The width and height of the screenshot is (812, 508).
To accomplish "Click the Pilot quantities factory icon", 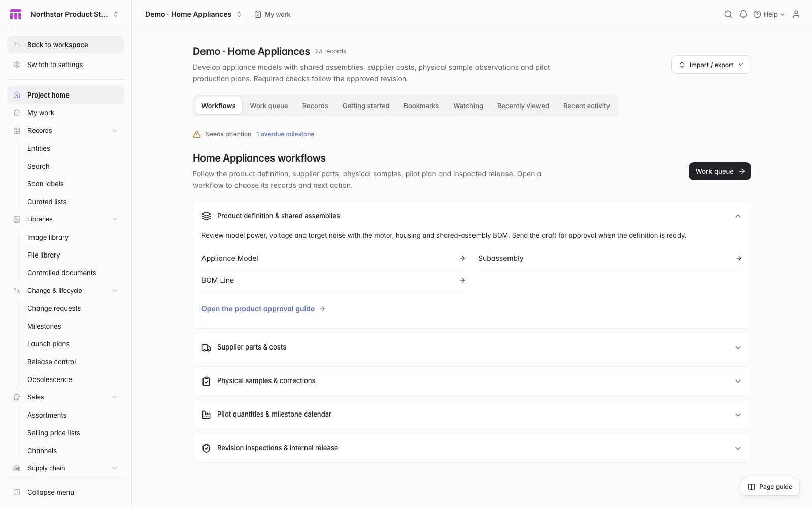I will [x=206, y=415].
